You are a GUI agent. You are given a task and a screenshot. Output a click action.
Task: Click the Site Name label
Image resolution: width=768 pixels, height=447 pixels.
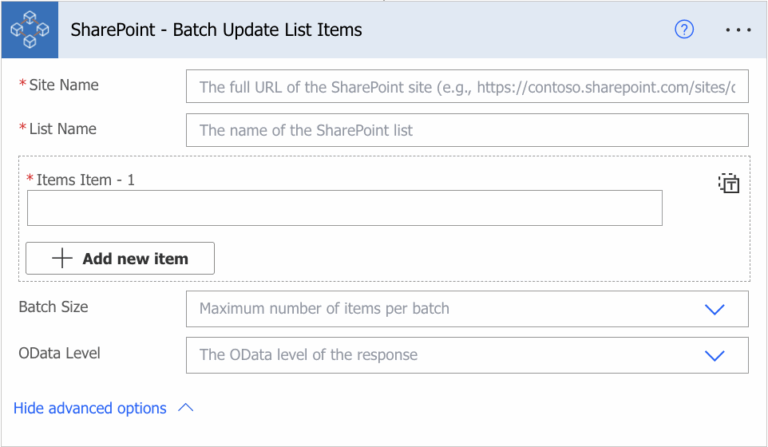tap(64, 85)
